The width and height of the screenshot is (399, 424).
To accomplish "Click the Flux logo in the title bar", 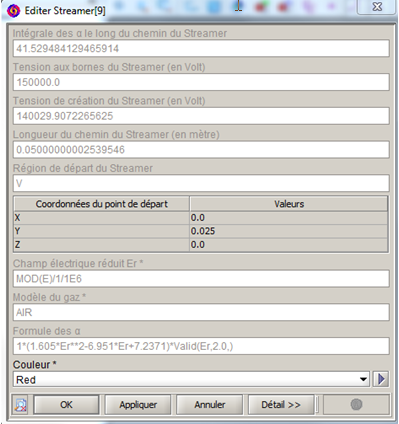I will coord(13,11).
